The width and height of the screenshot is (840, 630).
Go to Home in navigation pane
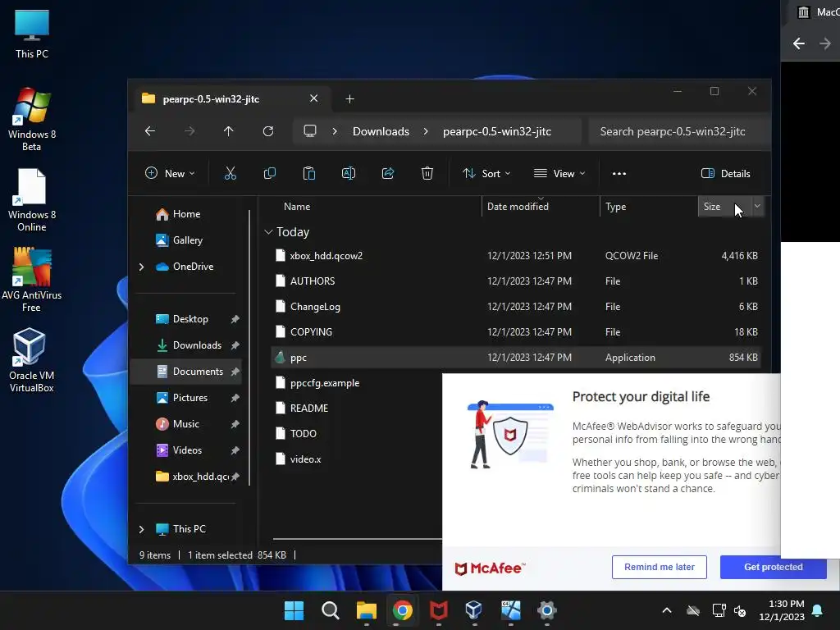pyautogui.click(x=186, y=214)
